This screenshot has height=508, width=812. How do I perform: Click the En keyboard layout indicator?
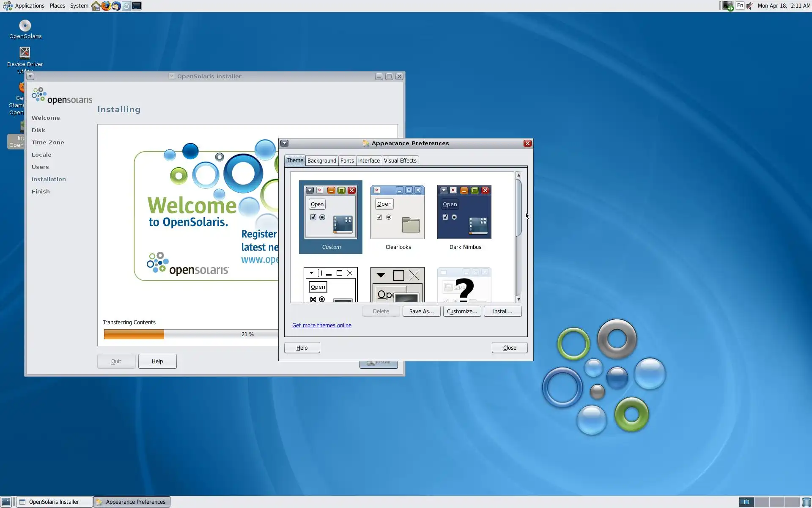tap(740, 6)
